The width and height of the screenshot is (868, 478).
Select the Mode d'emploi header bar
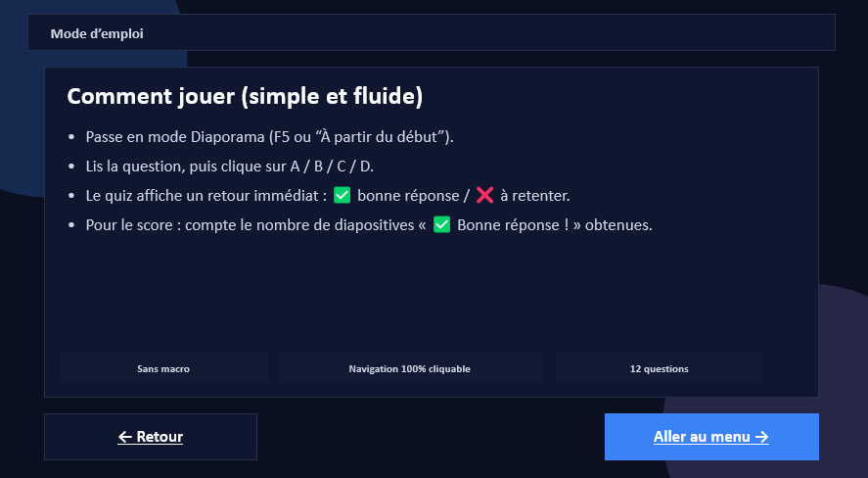click(x=431, y=33)
